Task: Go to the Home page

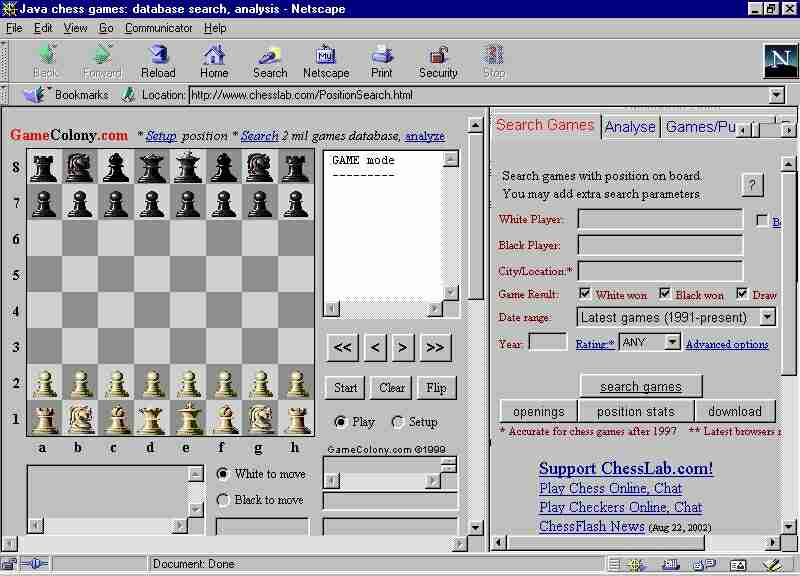Action: click(x=214, y=61)
